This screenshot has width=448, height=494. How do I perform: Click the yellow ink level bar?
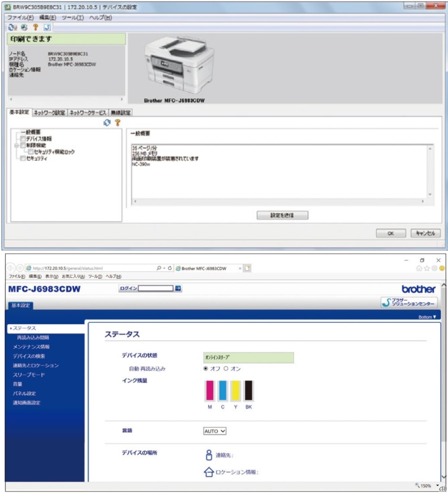coord(236,391)
